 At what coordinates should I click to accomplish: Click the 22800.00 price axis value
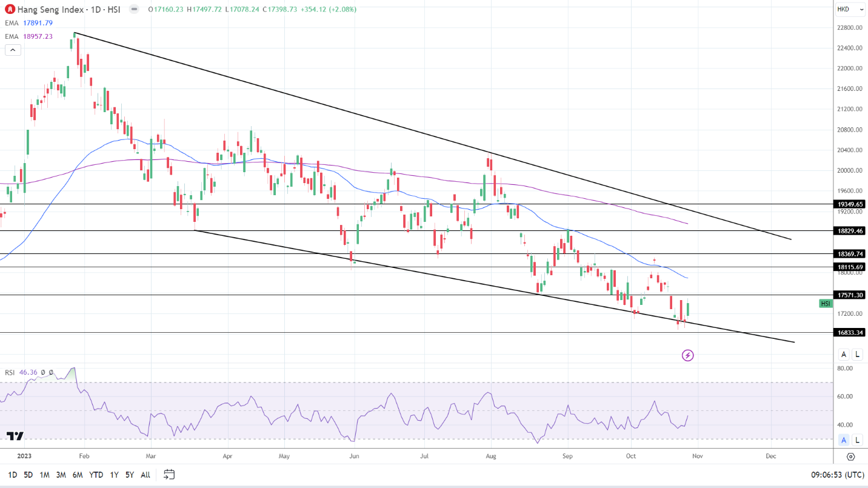click(850, 28)
